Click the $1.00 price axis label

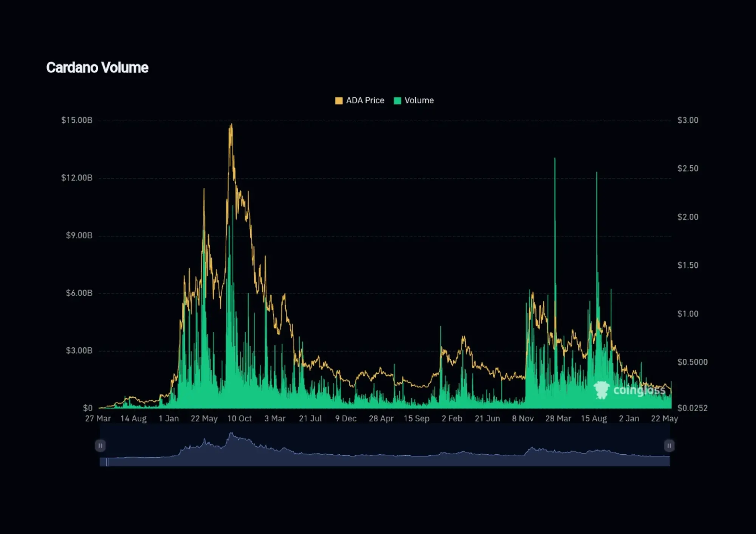688,313
